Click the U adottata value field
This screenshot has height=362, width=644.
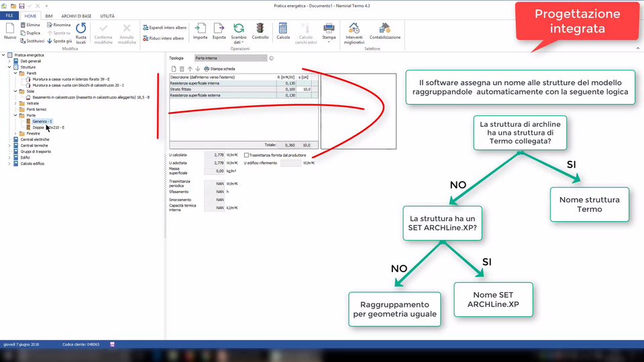215,163
